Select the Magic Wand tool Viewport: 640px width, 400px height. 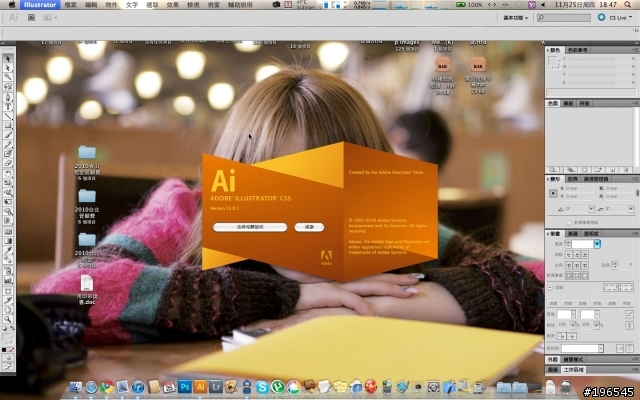coord(8,77)
